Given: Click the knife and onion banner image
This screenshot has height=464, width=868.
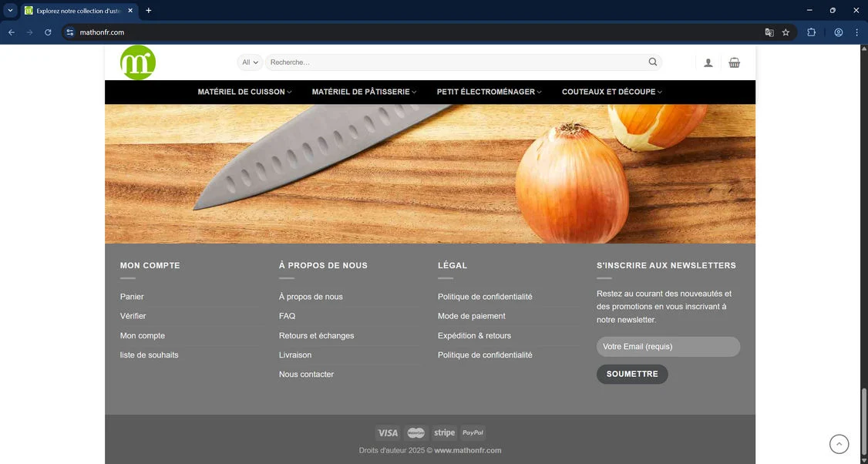Looking at the screenshot, I should [x=430, y=174].
